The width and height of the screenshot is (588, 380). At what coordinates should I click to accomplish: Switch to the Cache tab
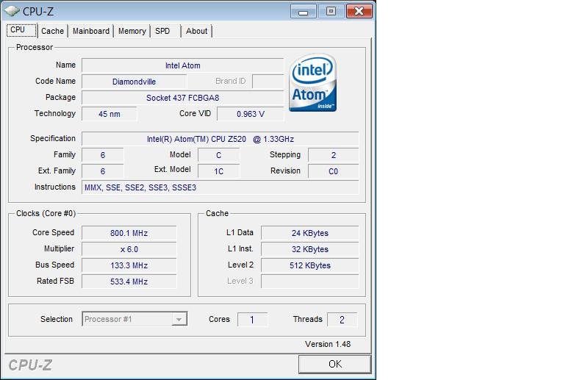coord(52,31)
